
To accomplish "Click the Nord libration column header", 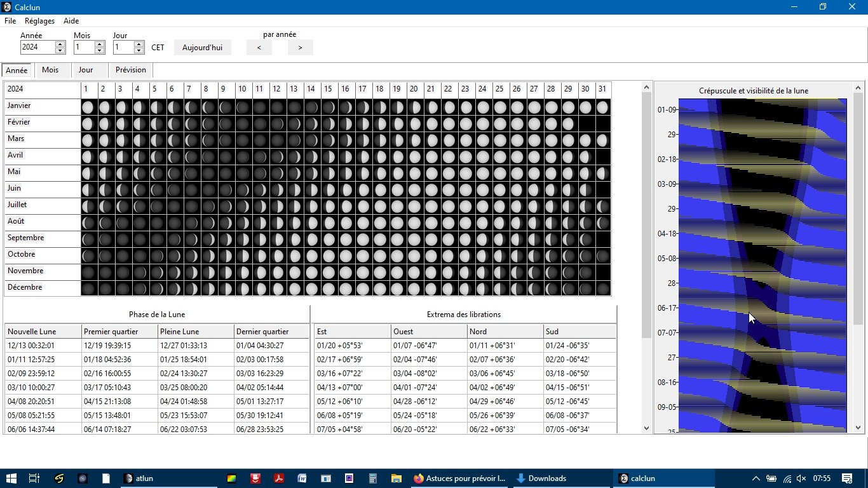I will pyautogui.click(x=505, y=331).
